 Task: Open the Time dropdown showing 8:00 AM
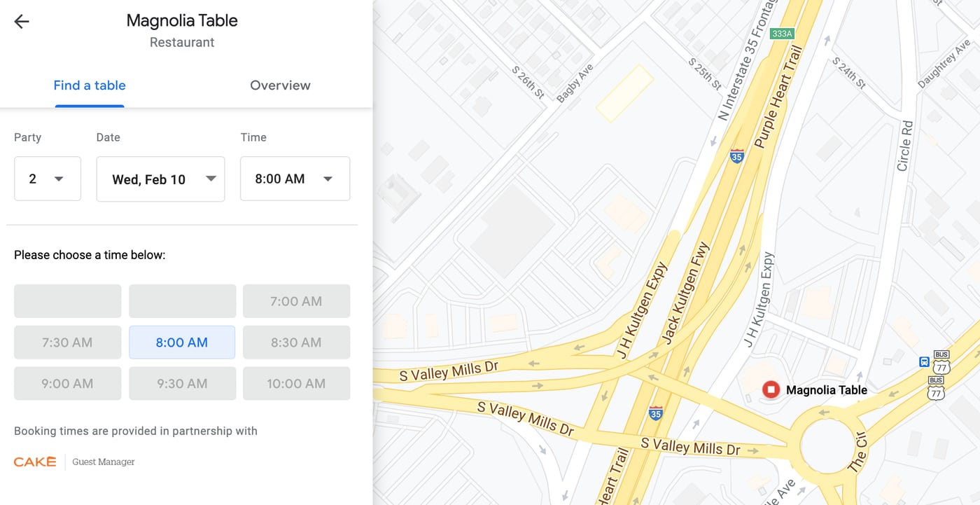pos(295,179)
